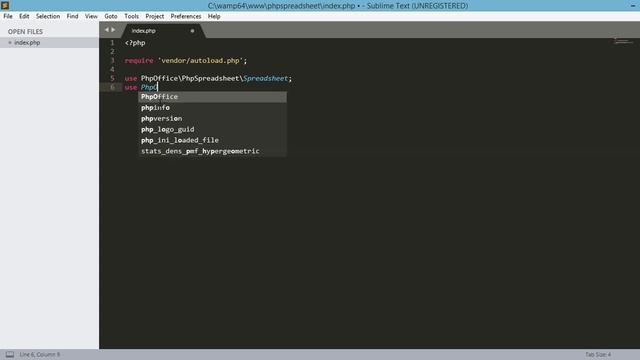Open the File menu
This screenshot has width=640, height=360.
(x=8, y=16)
